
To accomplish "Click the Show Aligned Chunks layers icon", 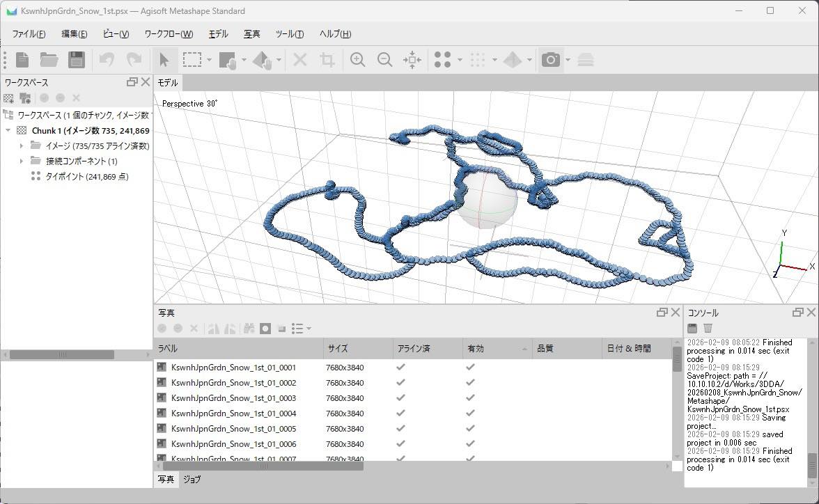I will pyautogui.click(x=586, y=60).
